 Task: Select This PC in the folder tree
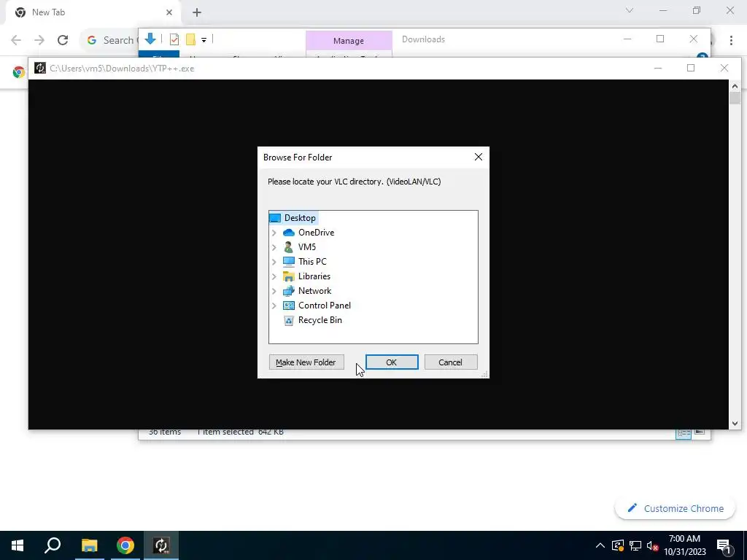[x=312, y=262]
